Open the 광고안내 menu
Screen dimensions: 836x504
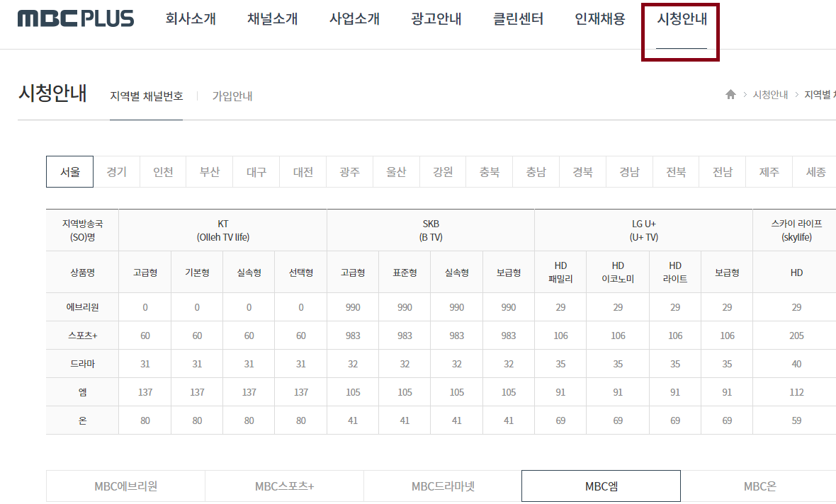point(436,19)
